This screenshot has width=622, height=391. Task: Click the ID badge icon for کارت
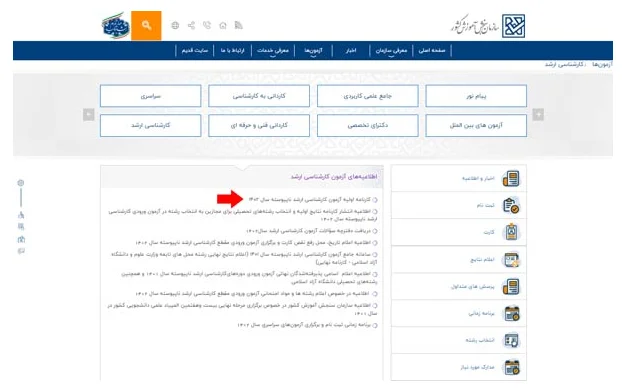point(511,232)
